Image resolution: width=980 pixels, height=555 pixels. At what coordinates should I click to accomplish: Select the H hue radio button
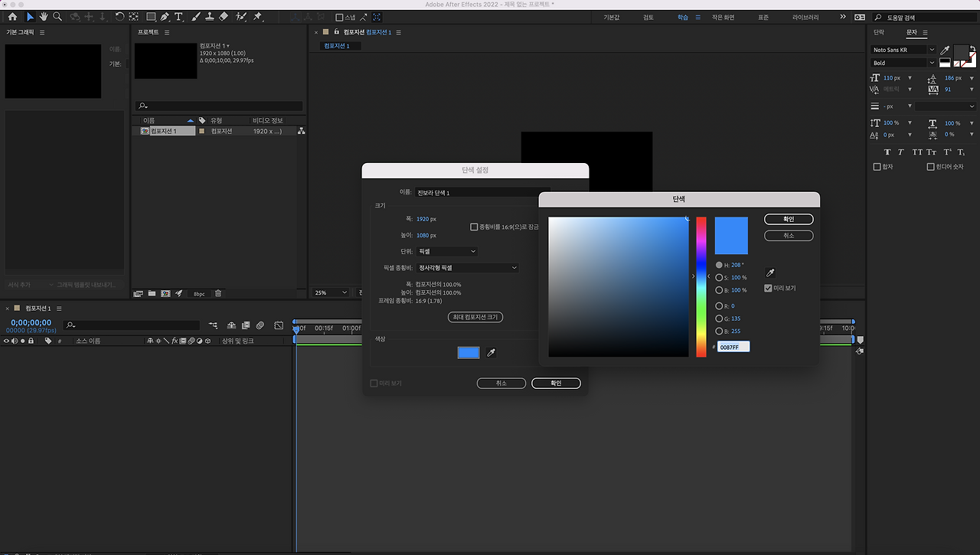(719, 265)
